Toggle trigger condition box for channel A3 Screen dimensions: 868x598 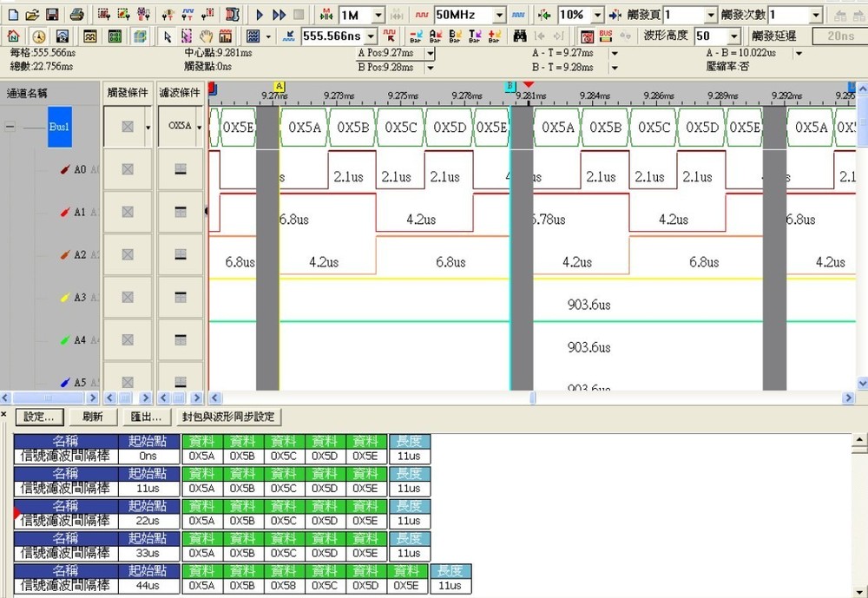[x=128, y=298]
